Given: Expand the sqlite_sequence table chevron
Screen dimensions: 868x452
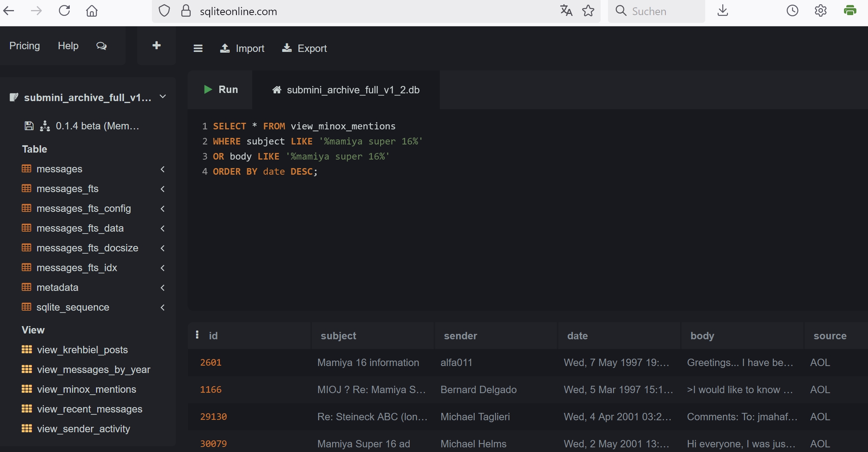Looking at the screenshot, I should (x=163, y=308).
